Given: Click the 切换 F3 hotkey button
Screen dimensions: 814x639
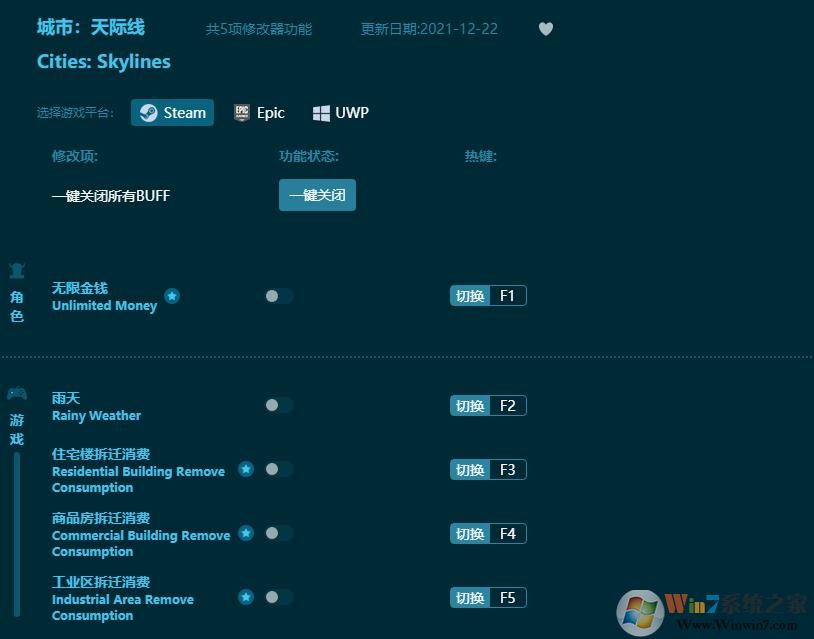Looking at the screenshot, I should (488, 469).
